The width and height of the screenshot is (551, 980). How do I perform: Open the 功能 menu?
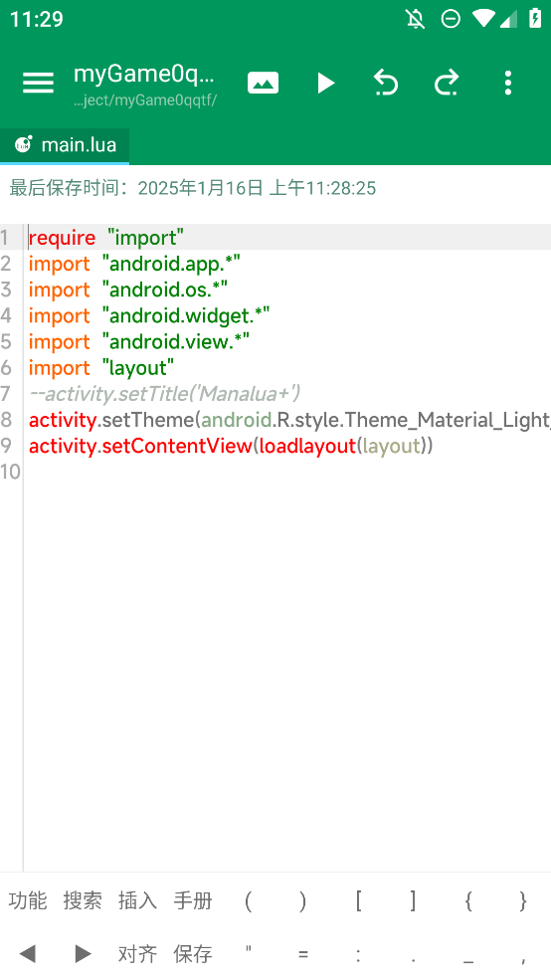point(28,900)
